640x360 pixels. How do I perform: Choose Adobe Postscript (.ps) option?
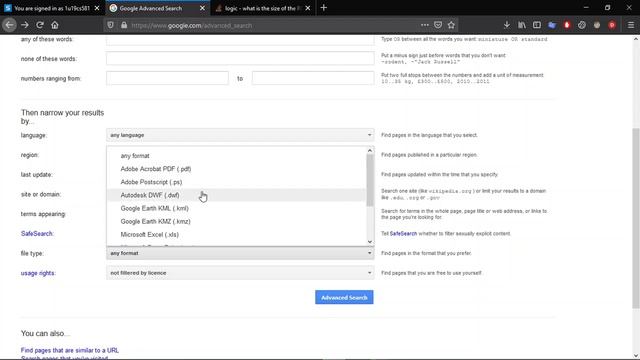236,182
